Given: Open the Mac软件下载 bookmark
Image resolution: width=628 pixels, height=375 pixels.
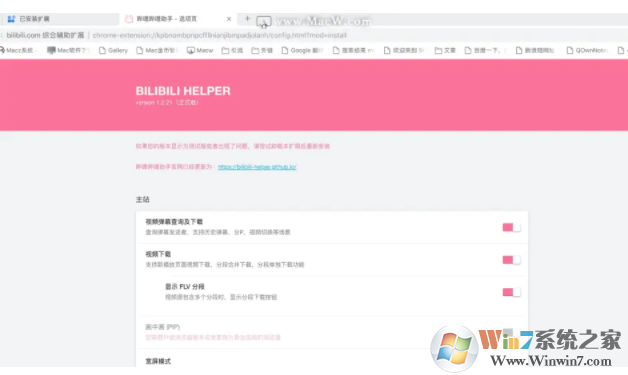Looking at the screenshot, I should tap(68, 50).
